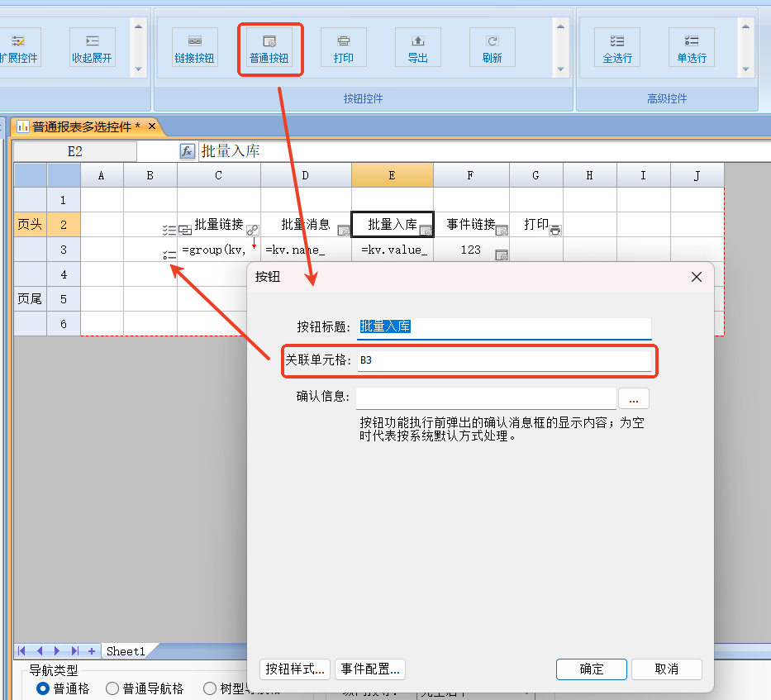Open 确认信息 browse dialog with ... button

click(x=634, y=399)
